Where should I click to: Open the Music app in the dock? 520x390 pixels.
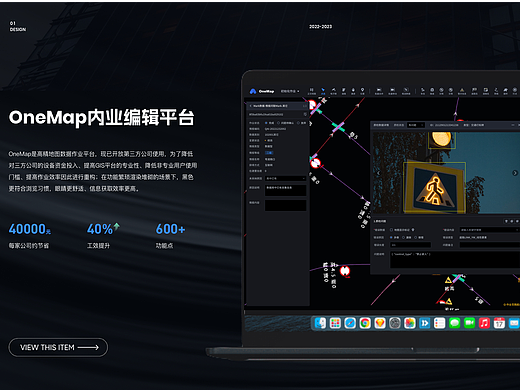(484, 323)
